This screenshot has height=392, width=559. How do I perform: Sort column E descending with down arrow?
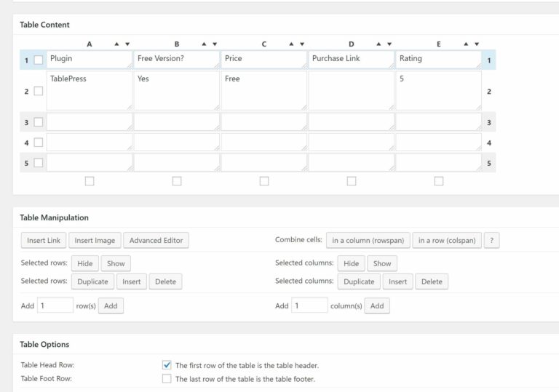pos(477,44)
